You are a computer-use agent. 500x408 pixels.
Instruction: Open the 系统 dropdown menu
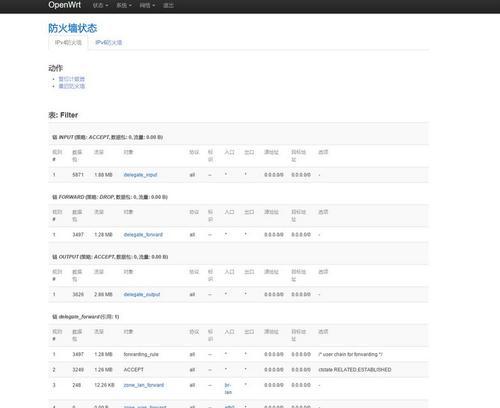pyautogui.click(x=124, y=5)
